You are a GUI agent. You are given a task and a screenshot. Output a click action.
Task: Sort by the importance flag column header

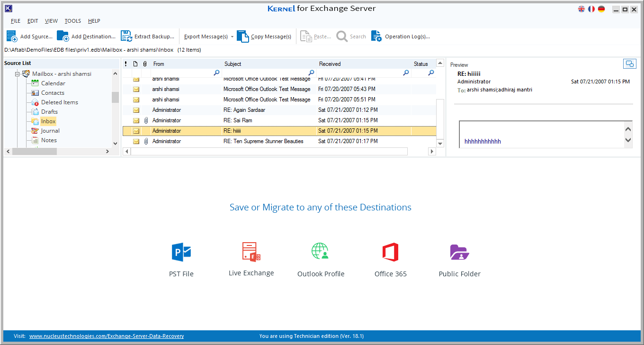pyautogui.click(x=125, y=64)
